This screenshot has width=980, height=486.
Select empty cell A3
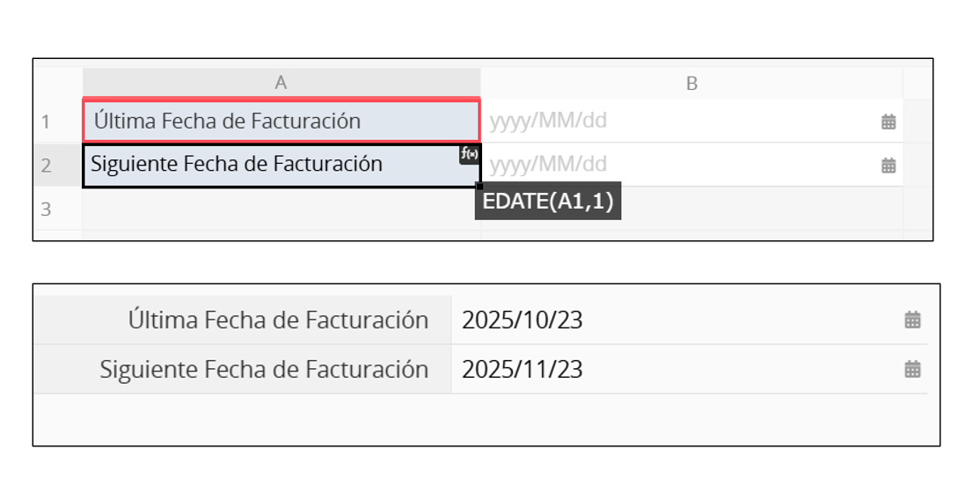coord(281,209)
